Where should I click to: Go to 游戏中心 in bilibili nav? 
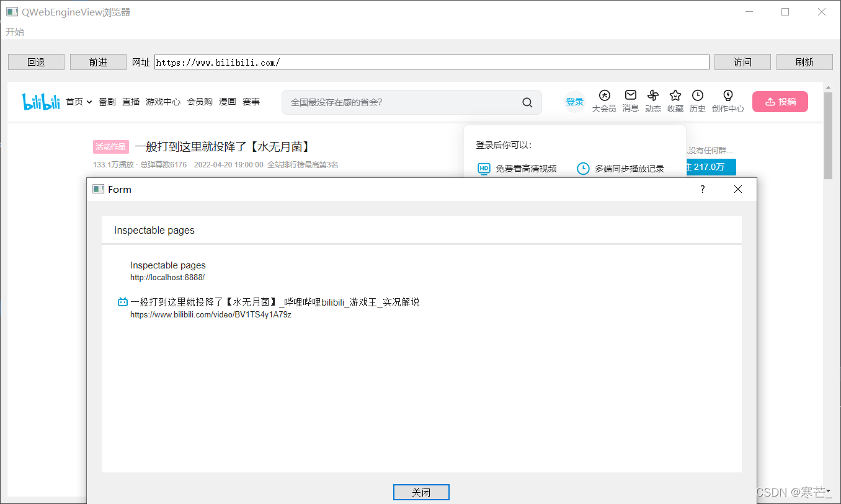[x=163, y=102]
